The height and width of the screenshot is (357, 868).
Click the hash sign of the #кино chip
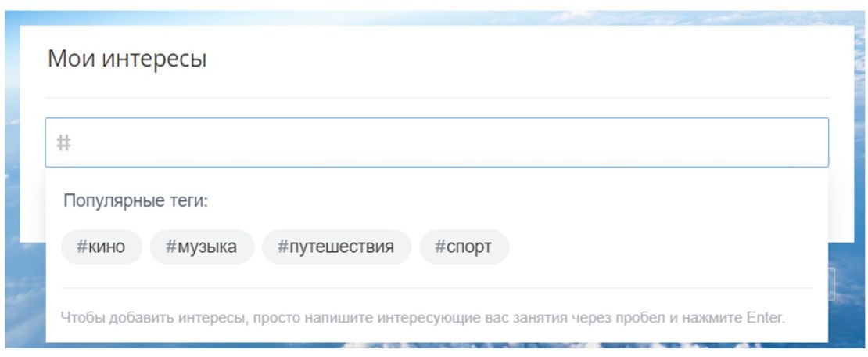pos(81,247)
